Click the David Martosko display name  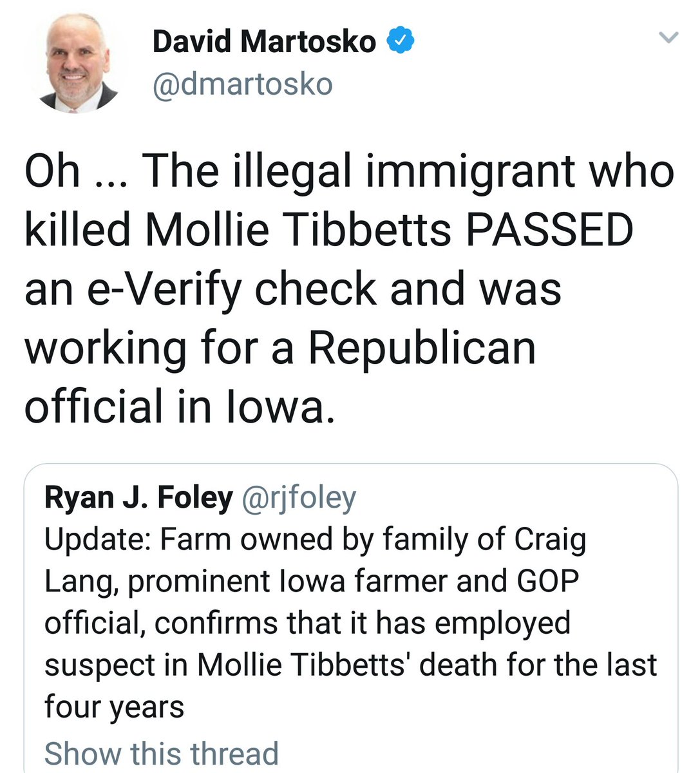click(x=264, y=43)
